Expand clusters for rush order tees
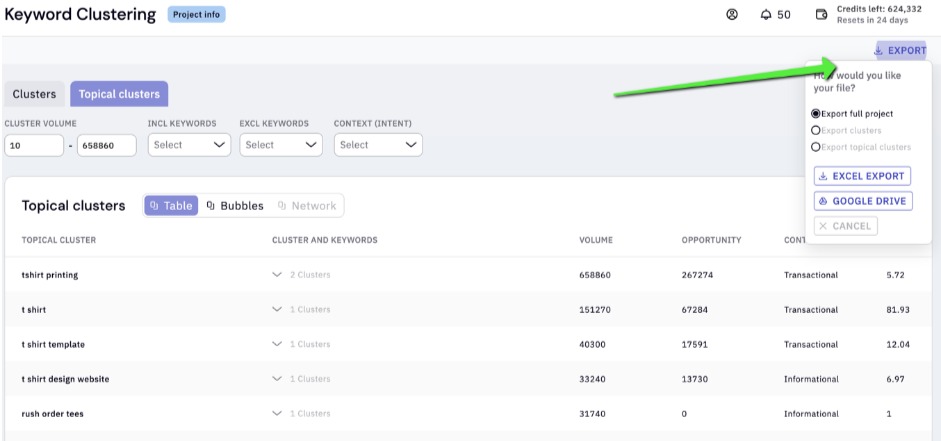 point(277,414)
